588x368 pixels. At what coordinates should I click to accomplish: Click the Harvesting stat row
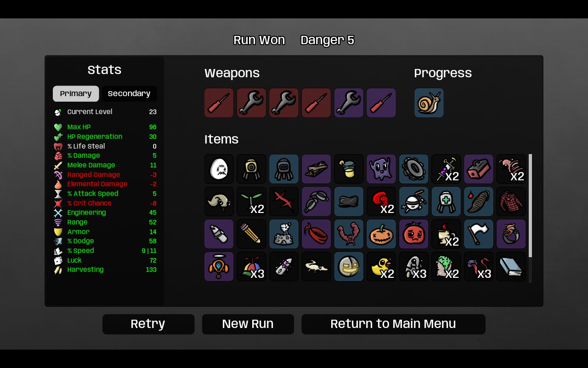point(105,270)
